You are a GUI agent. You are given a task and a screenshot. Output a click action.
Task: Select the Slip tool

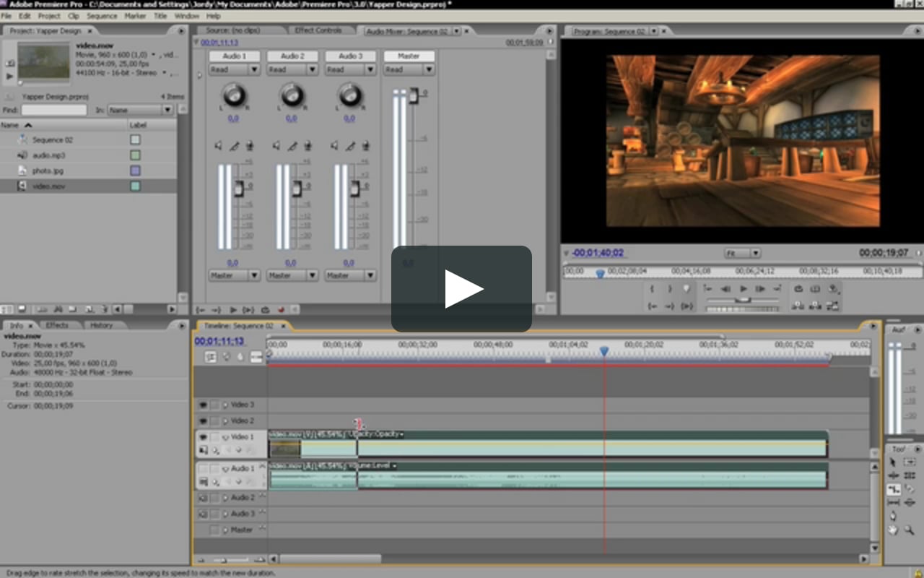(x=893, y=502)
